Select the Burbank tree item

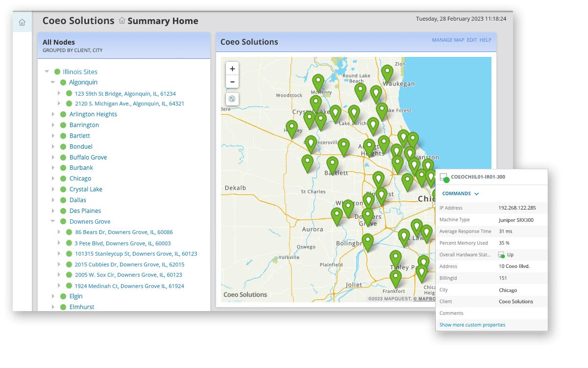click(x=81, y=168)
